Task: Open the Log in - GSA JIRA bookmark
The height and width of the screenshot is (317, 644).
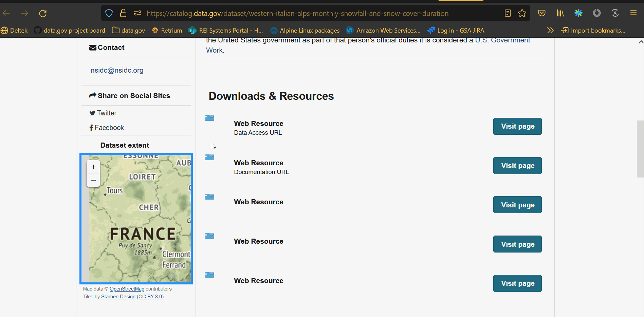Action: tap(456, 31)
